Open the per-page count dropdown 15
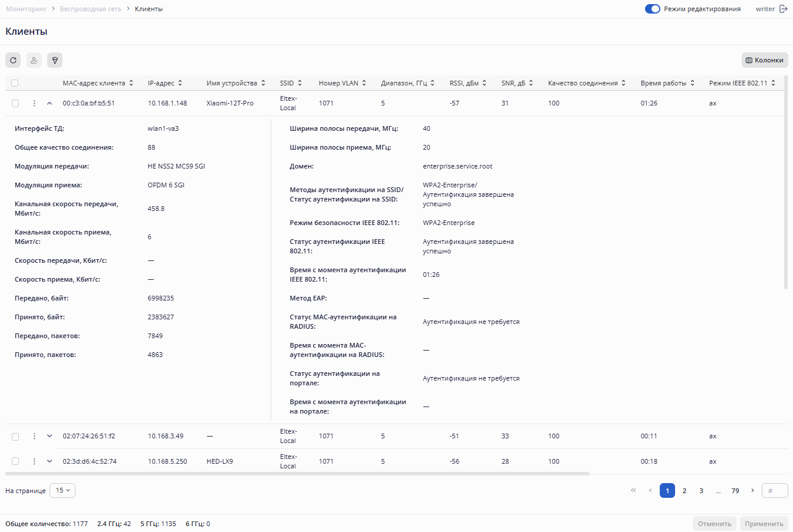This screenshot has width=793, height=532. pos(62,490)
